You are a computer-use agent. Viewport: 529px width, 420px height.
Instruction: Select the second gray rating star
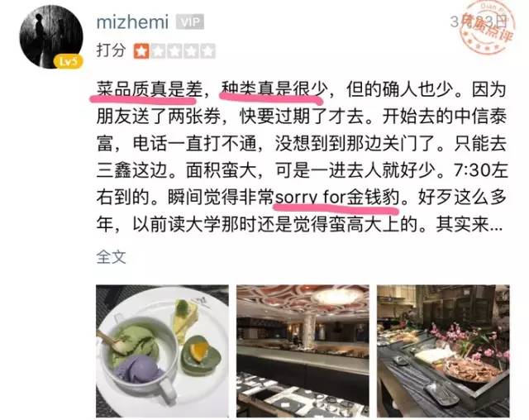coord(158,51)
